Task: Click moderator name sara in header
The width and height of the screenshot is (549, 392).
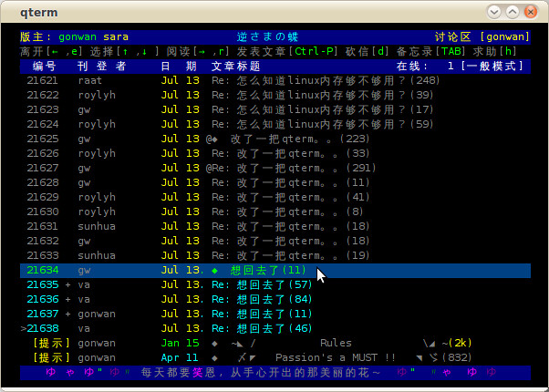Action: coord(116,36)
